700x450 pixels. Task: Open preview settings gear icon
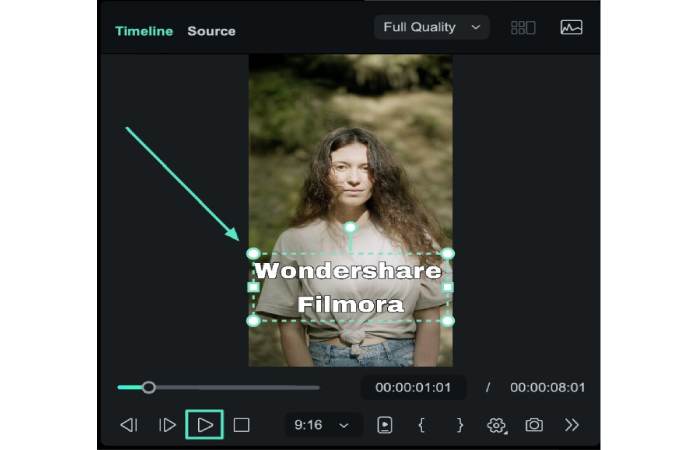tap(496, 425)
